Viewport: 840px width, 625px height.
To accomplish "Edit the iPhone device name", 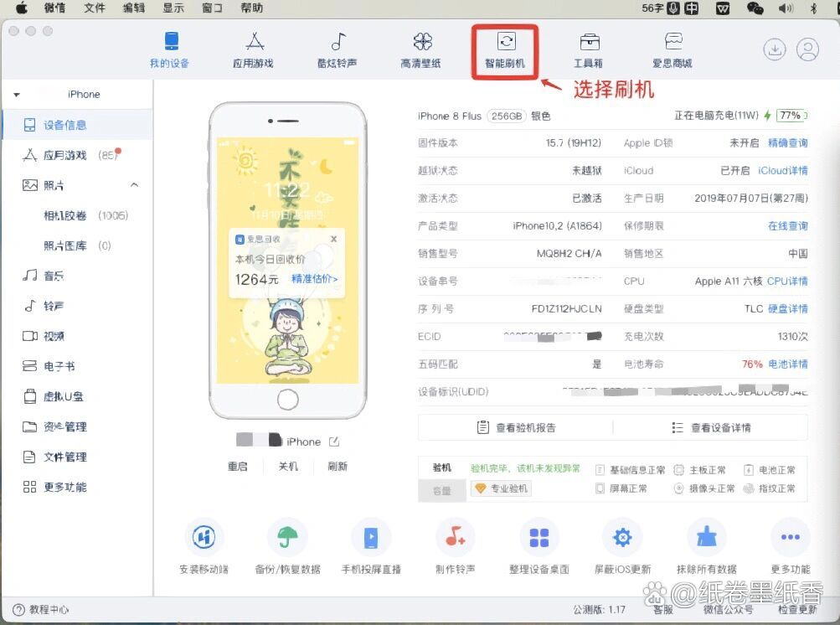I will click(x=334, y=442).
